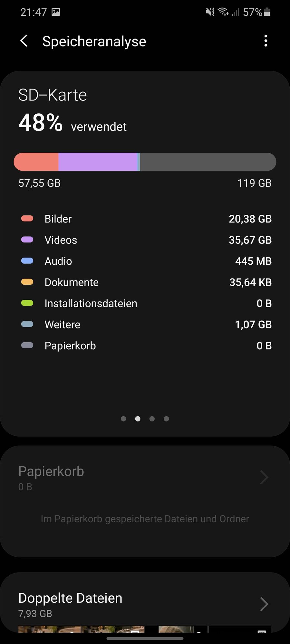
Task: Tap the screenshot notification image icon
Action: [56, 12]
